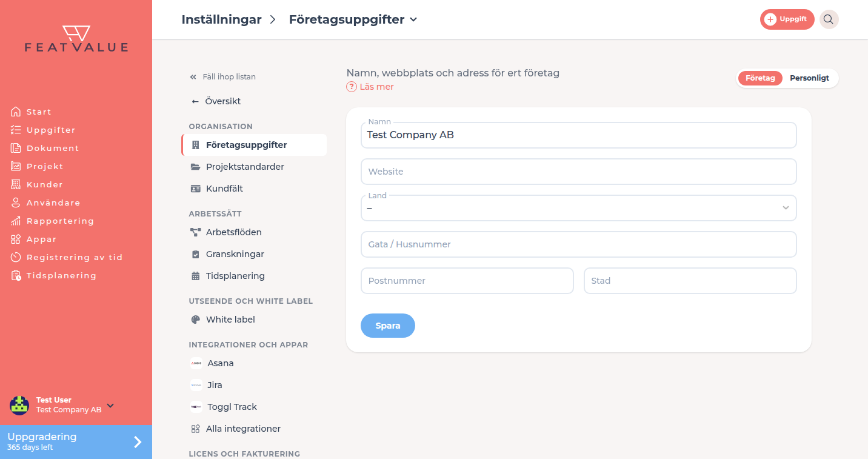
Task: Switch to Personligt settings toggle
Action: 809,78
